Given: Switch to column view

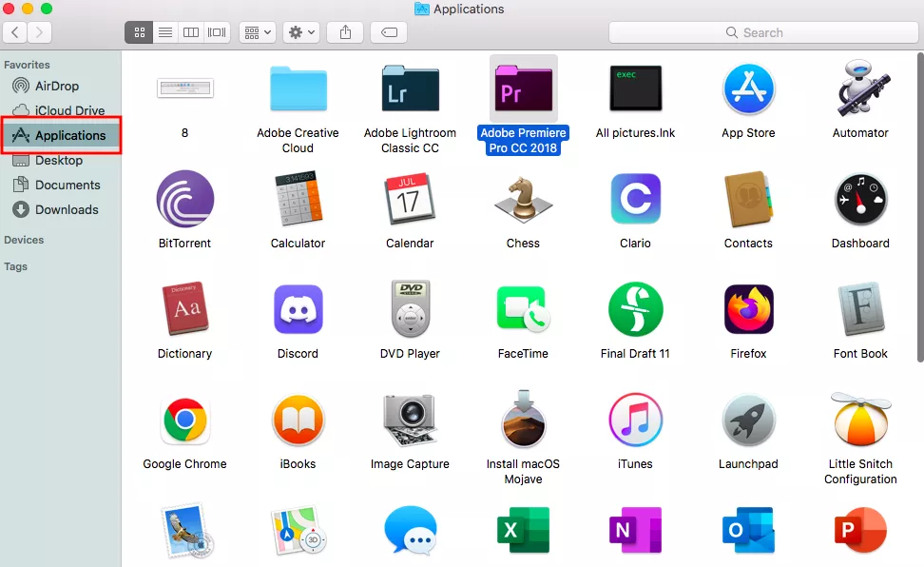Looking at the screenshot, I should (191, 32).
